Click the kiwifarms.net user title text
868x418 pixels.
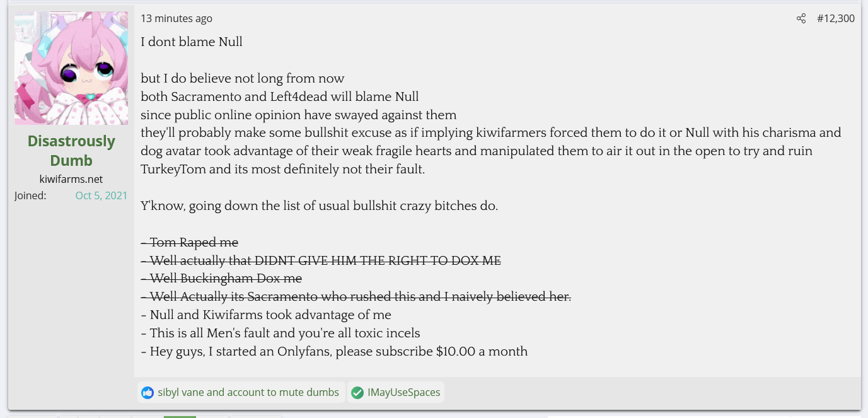coord(71,179)
